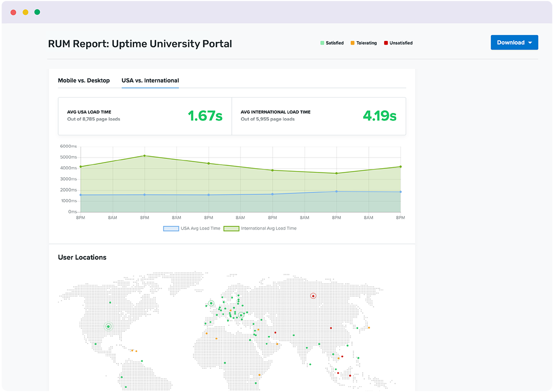Toggle the USA Avg Load Time legend box
Image resolution: width=553 pixels, height=392 pixels.
(171, 229)
